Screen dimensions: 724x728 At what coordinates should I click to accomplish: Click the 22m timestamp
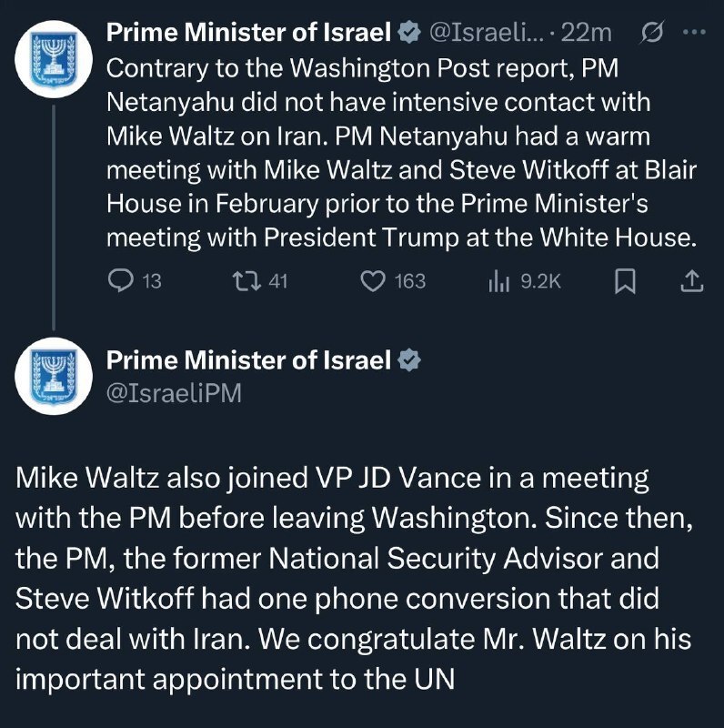tap(586, 33)
